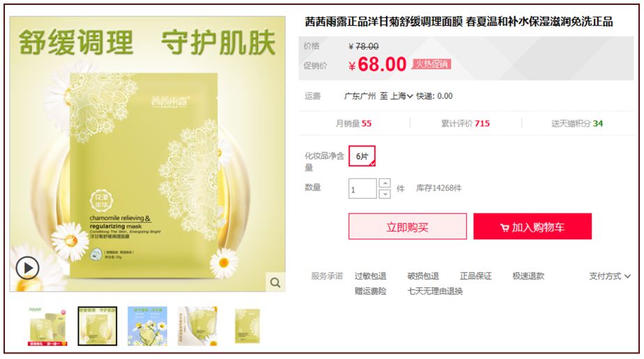Open the last mask package thumbnail

pyautogui.click(x=247, y=326)
